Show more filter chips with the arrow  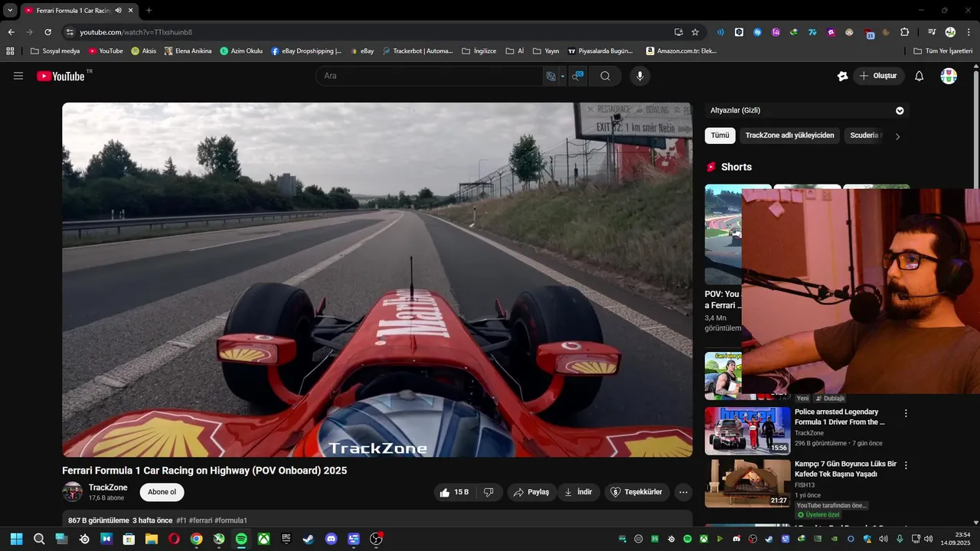click(897, 136)
